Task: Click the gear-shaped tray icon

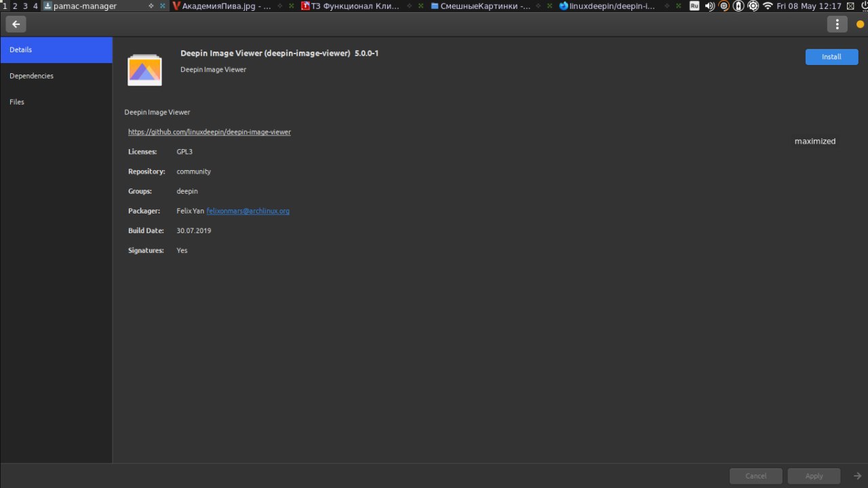Action: pyautogui.click(x=753, y=6)
